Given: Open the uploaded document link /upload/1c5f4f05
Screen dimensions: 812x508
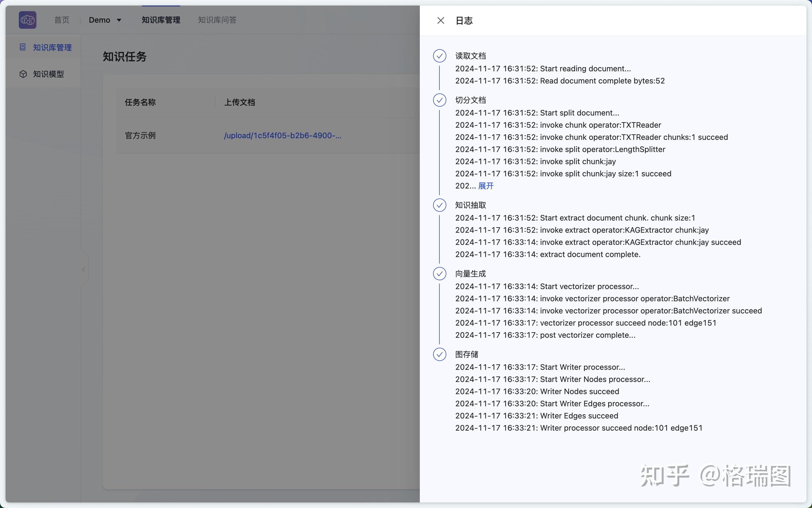Looking at the screenshot, I should click(x=282, y=135).
